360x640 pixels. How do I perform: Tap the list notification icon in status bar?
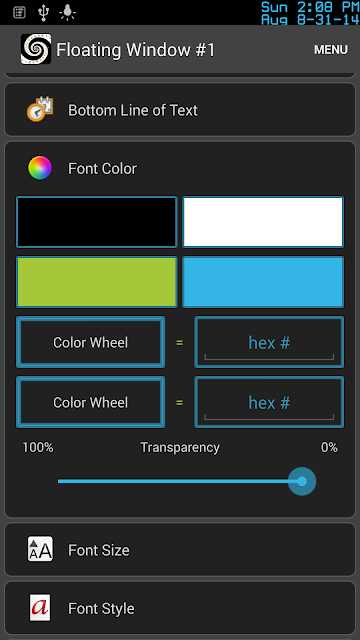pyautogui.click(x=19, y=12)
